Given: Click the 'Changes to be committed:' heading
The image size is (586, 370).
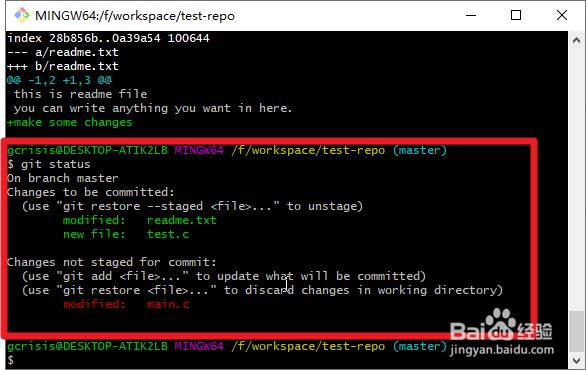Looking at the screenshot, I should click(x=90, y=192).
